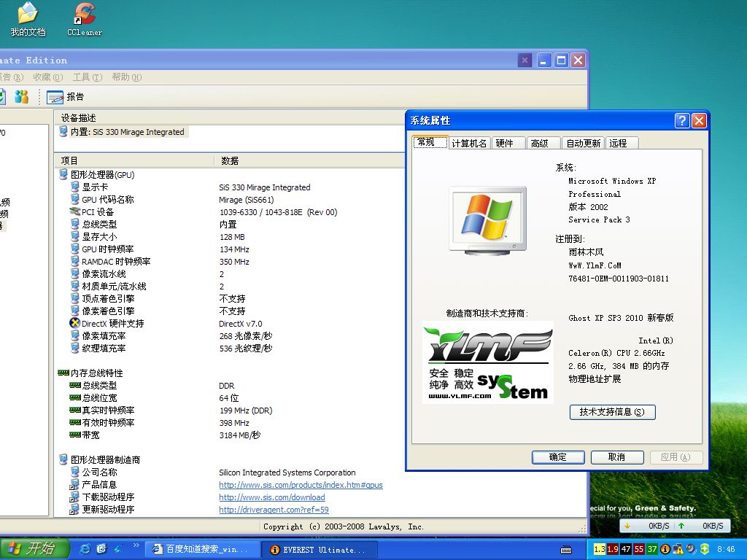Select the SiS 330 Mirage Integrated value

[264, 187]
